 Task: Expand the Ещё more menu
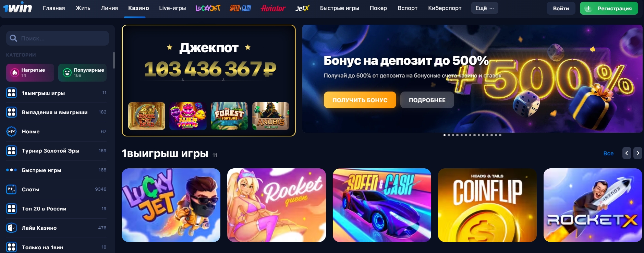(x=485, y=8)
